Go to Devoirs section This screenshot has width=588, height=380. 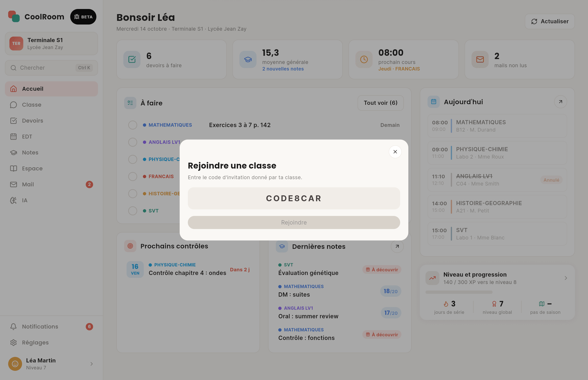(51, 121)
